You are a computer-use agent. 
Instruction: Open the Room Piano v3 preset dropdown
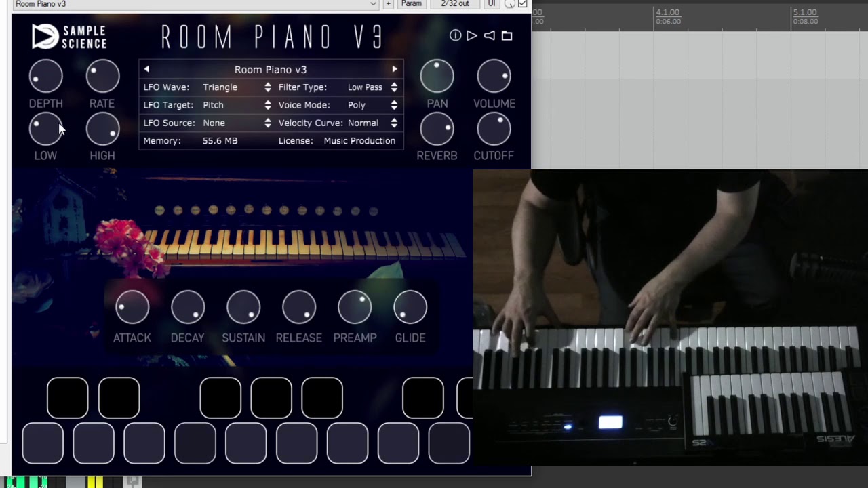[x=196, y=4]
